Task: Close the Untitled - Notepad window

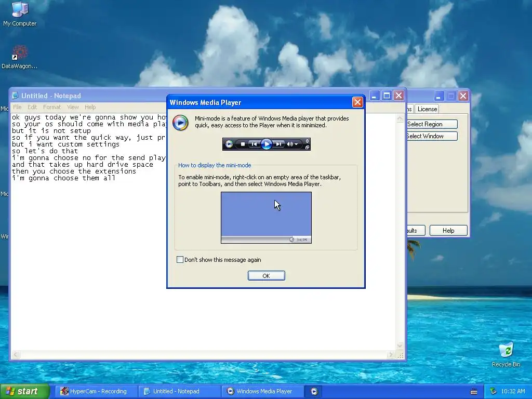Action: [x=399, y=96]
